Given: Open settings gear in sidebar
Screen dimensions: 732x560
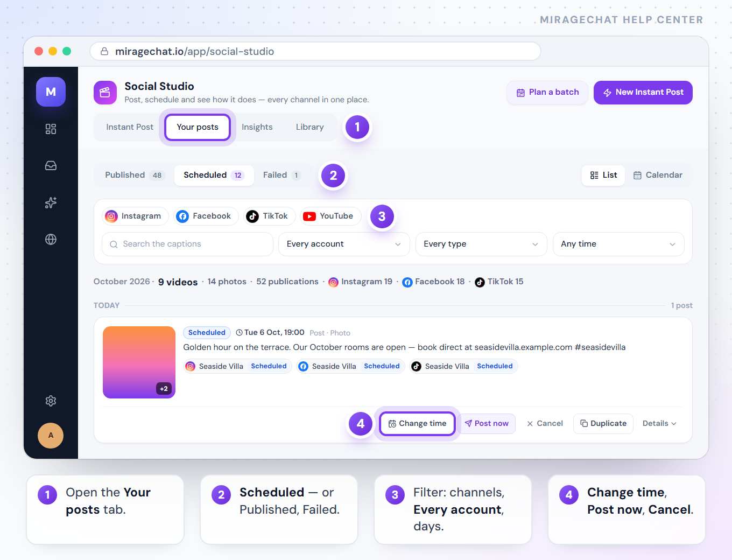Looking at the screenshot, I should click(51, 401).
